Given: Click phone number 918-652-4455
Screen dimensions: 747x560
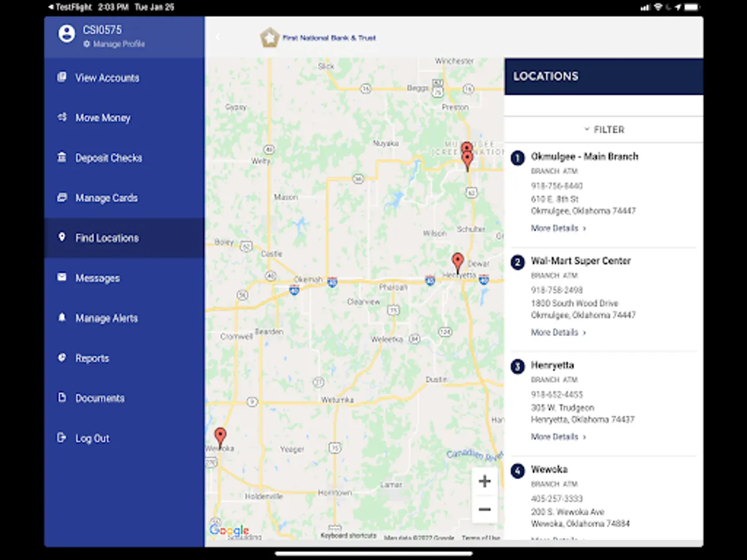Looking at the screenshot, I should pos(557,394).
